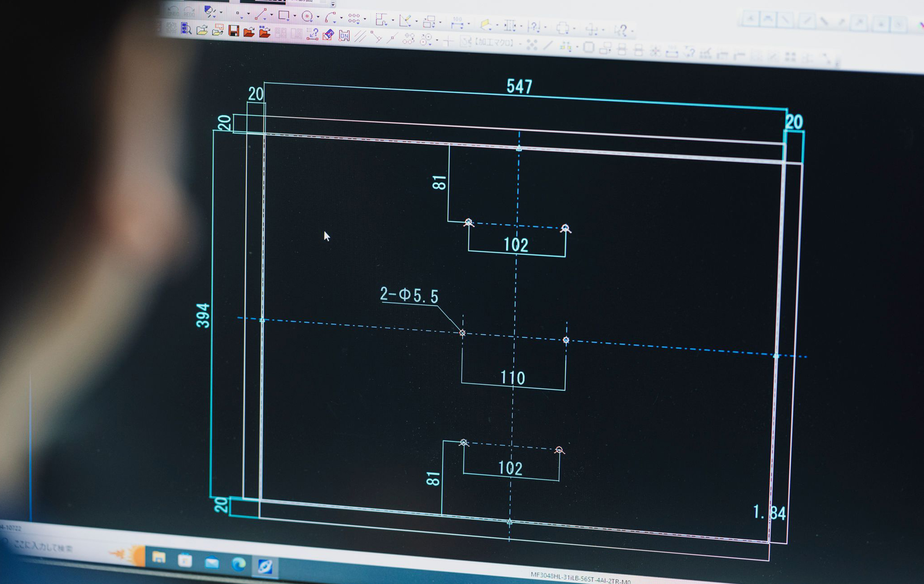Click the center-right Φ5.5 hole marker

[x=566, y=340]
